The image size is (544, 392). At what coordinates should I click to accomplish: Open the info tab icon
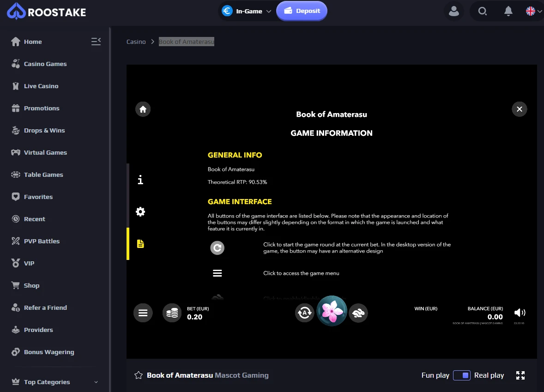pos(140,180)
